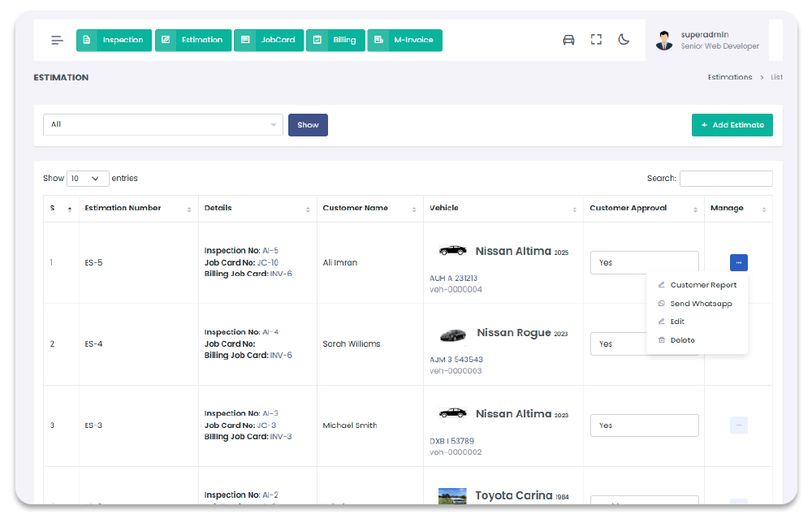Open the Billing tab
The width and height of the screenshot is (812, 514).
335,40
